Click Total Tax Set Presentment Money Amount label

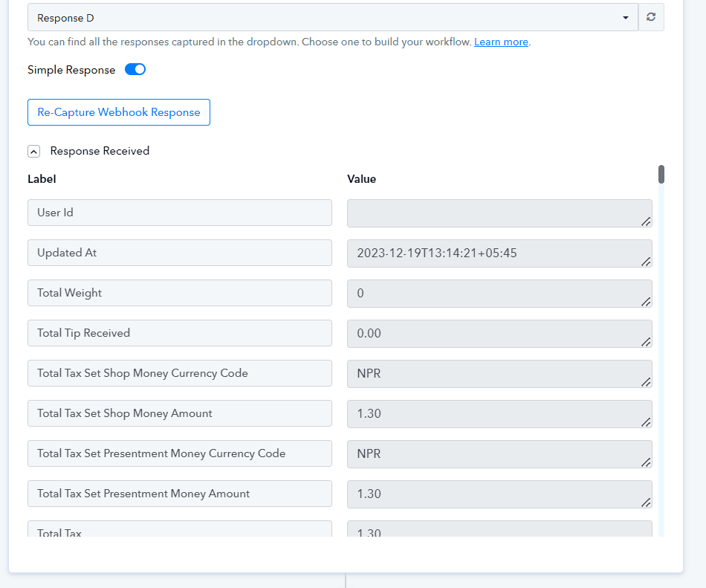coord(180,494)
